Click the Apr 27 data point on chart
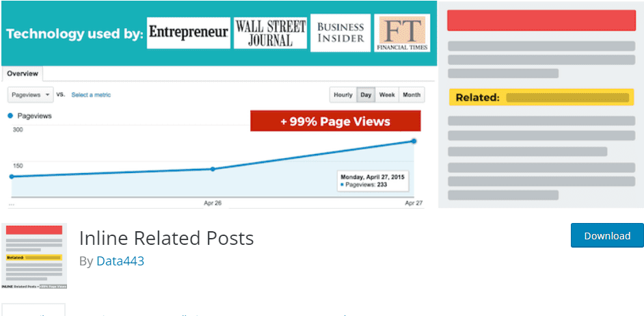 (414, 141)
